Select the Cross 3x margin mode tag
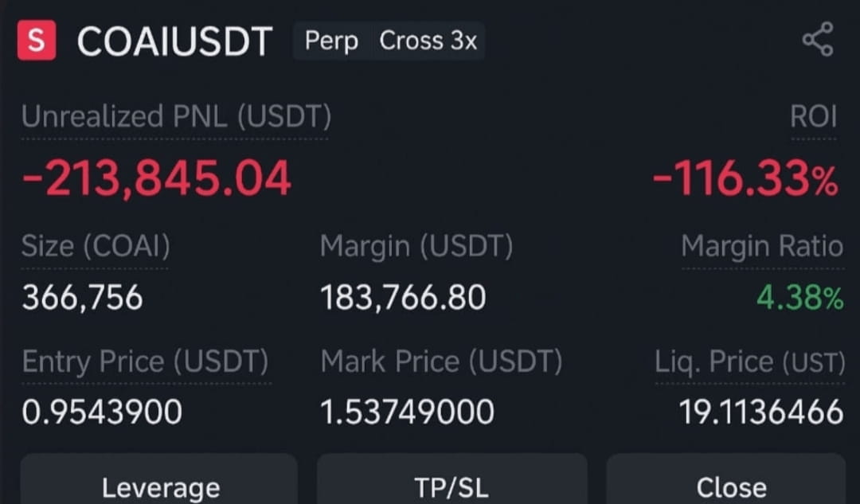Image resolution: width=860 pixels, height=504 pixels. (x=428, y=41)
